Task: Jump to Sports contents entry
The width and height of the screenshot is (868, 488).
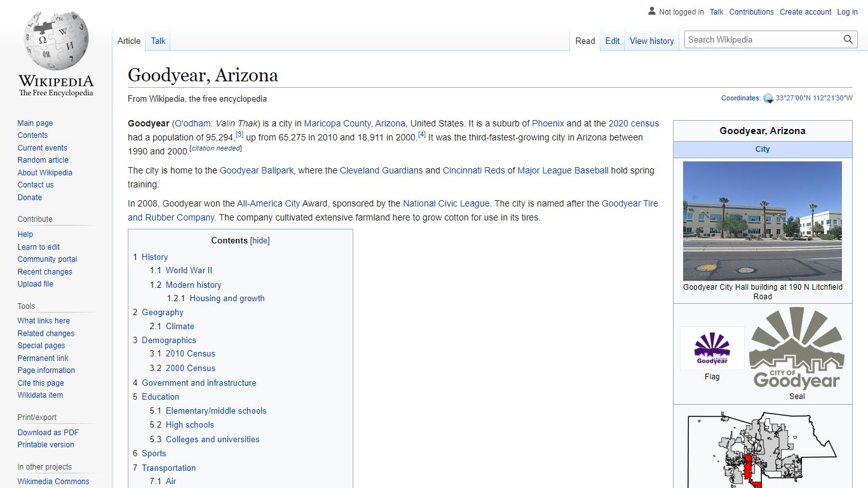Action: pos(154,454)
